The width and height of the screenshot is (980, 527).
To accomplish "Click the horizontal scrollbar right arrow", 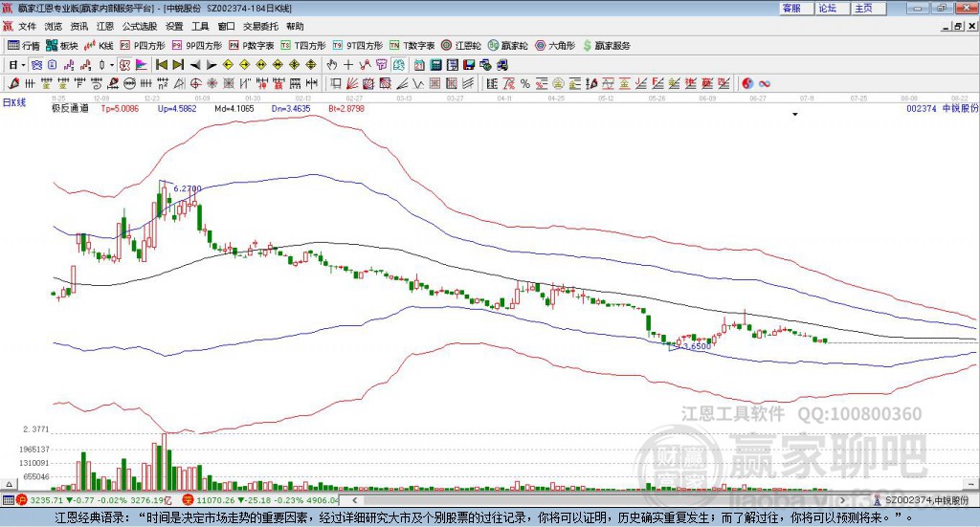I will pos(842,500).
